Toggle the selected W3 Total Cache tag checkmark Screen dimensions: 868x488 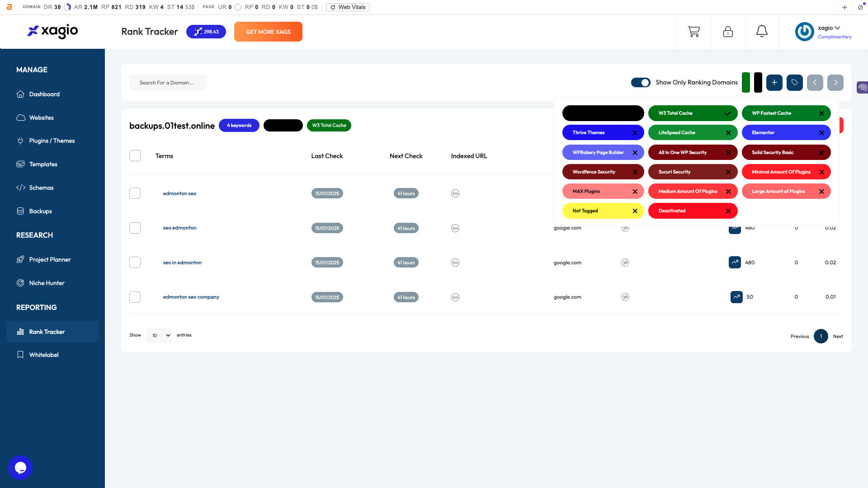[x=728, y=113]
